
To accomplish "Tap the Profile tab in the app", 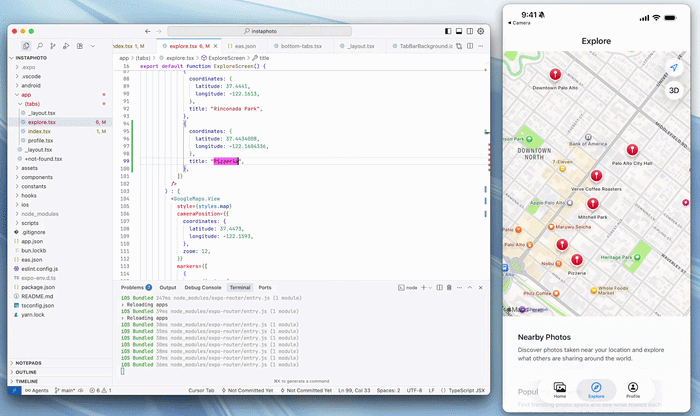I will coord(633,389).
